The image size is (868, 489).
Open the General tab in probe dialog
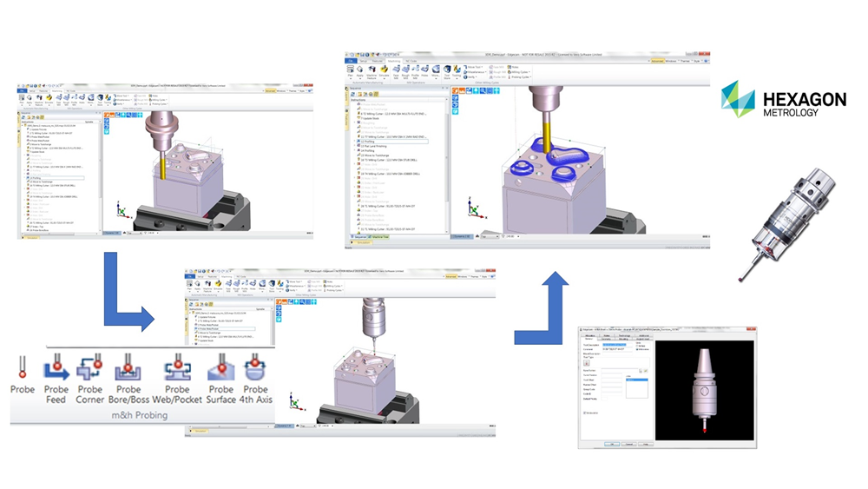point(589,338)
